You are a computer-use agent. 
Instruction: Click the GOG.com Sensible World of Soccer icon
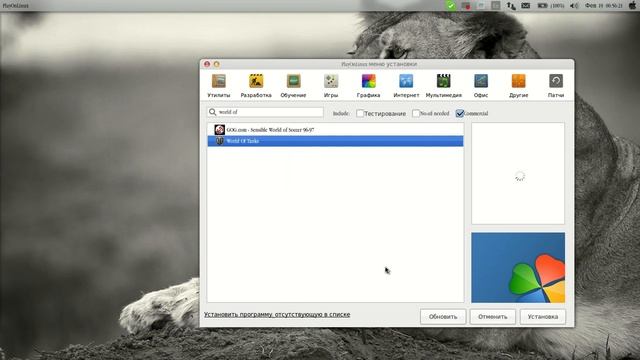[220, 130]
